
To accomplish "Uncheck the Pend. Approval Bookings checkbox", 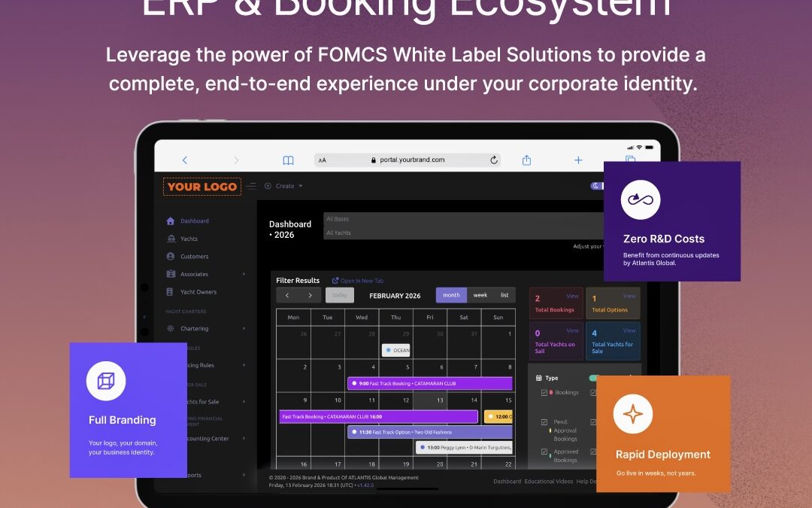I will pyautogui.click(x=544, y=422).
